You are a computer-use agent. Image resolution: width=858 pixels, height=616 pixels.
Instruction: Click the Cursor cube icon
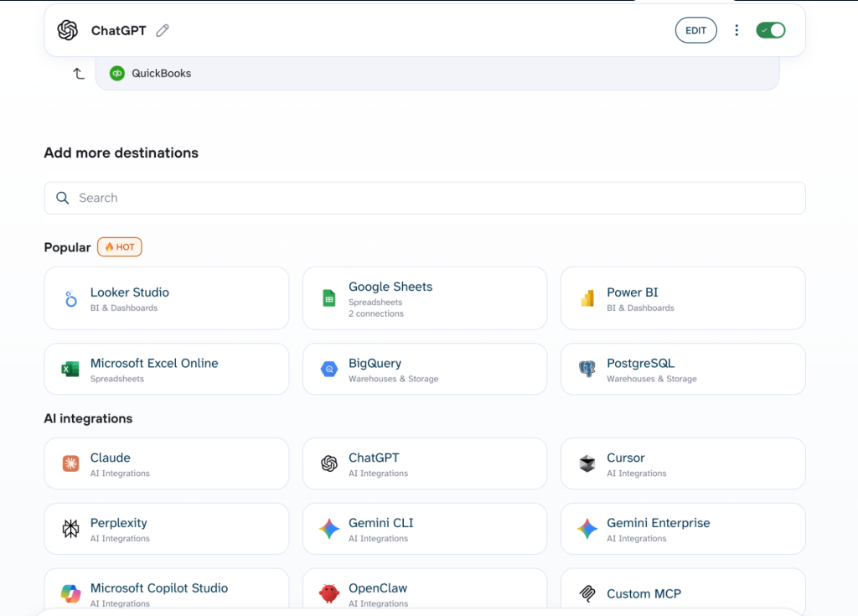587,463
